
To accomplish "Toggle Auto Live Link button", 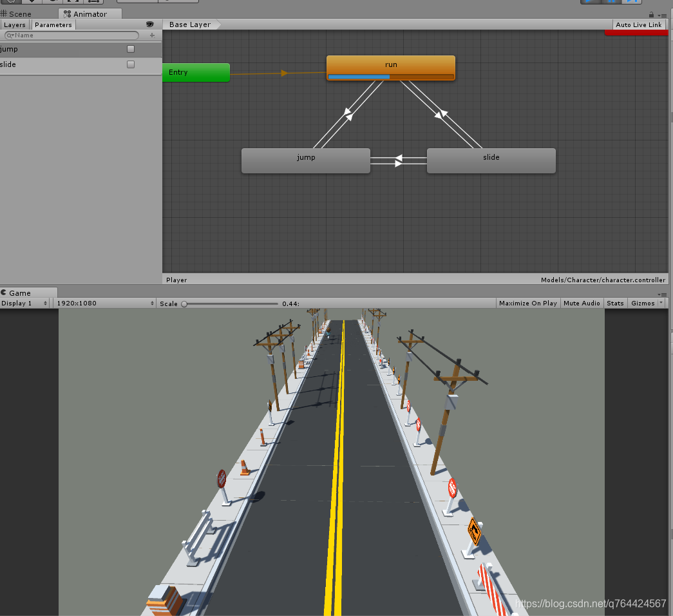I will point(639,24).
